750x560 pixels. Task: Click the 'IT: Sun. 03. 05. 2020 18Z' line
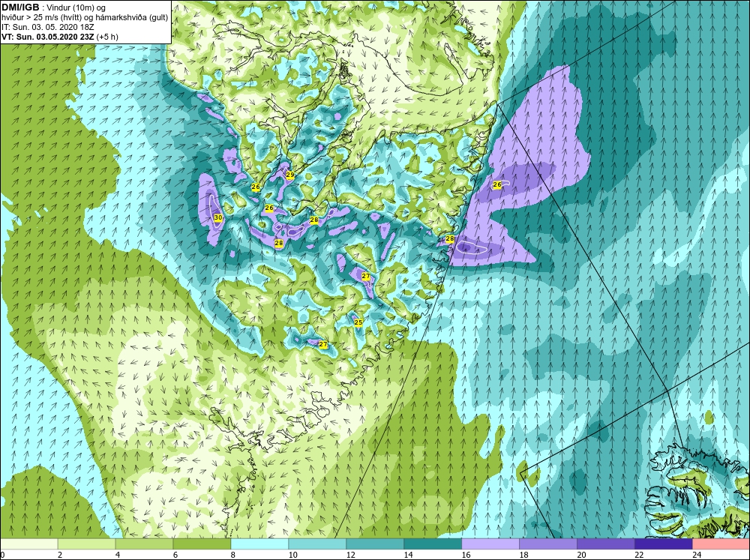48,27
